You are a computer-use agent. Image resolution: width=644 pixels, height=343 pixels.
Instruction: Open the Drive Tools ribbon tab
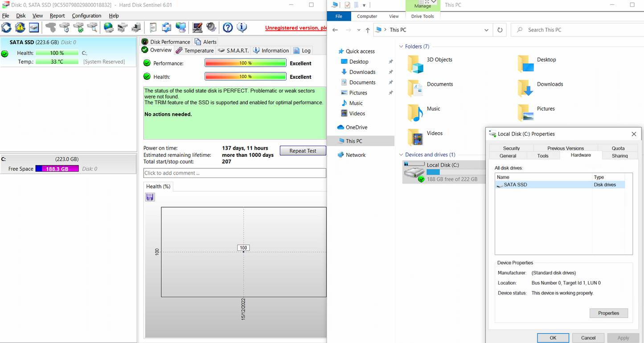(x=422, y=16)
